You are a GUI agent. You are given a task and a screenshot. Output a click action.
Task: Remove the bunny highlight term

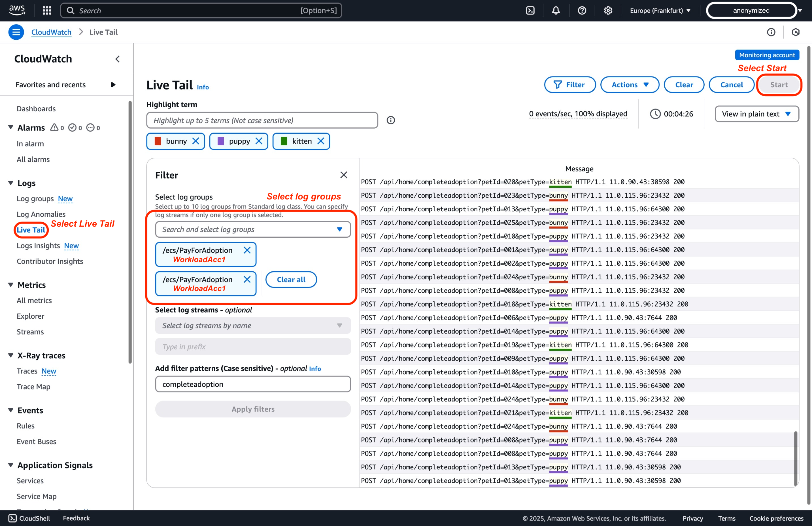click(x=195, y=141)
